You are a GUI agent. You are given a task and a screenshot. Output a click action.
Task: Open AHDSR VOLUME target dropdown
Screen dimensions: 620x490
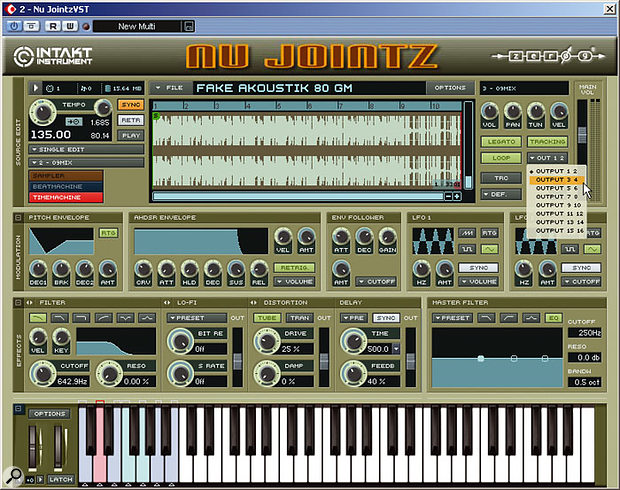click(x=295, y=282)
